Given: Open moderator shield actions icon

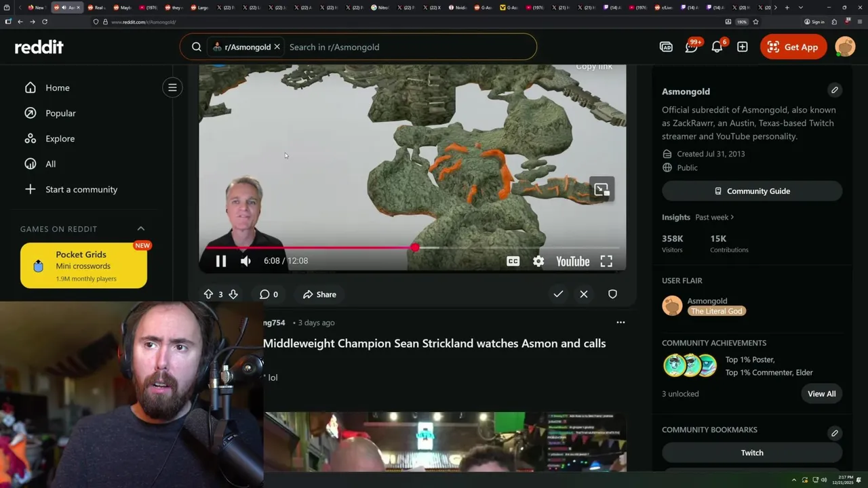Looking at the screenshot, I should pyautogui.click(x=612, y=294).
